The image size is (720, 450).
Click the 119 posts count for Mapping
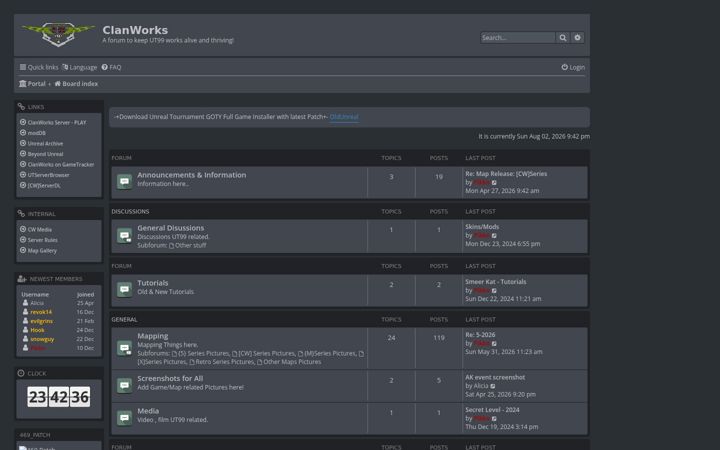439,338
